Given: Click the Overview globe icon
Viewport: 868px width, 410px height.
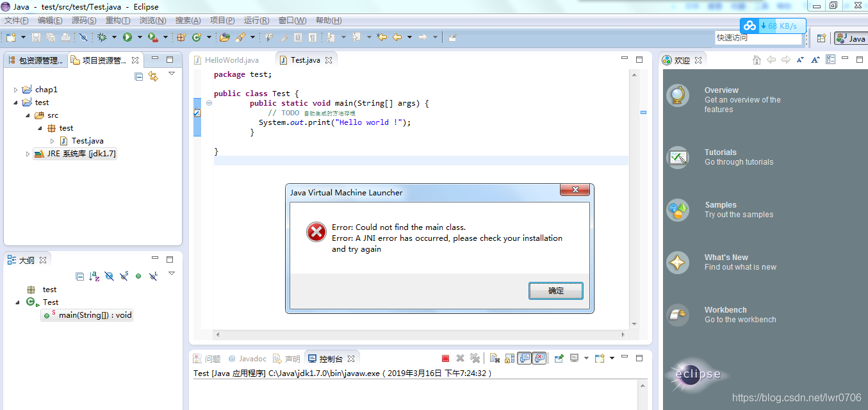Looking at the screenshot, I should (x=678, y=96).
